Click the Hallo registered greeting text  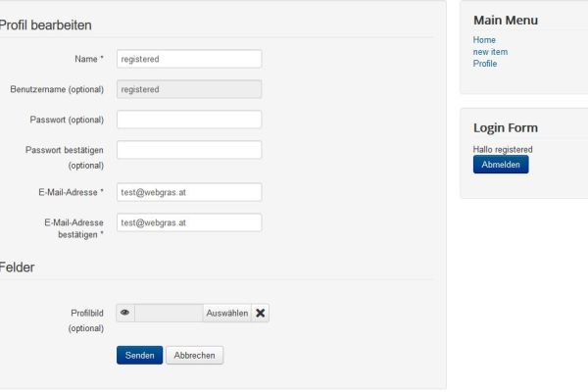click(503, 149)
